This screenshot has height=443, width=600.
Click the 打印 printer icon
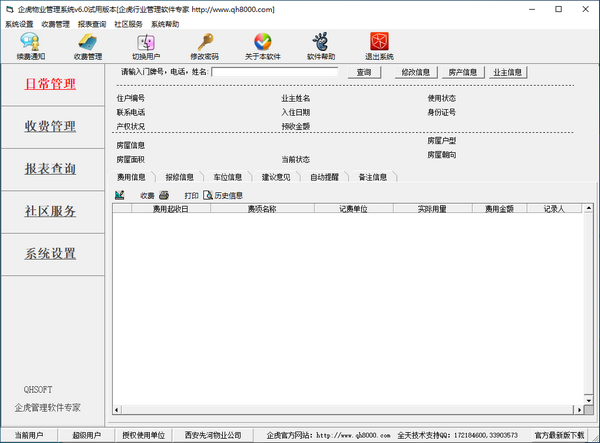click(x=164, y=195)
